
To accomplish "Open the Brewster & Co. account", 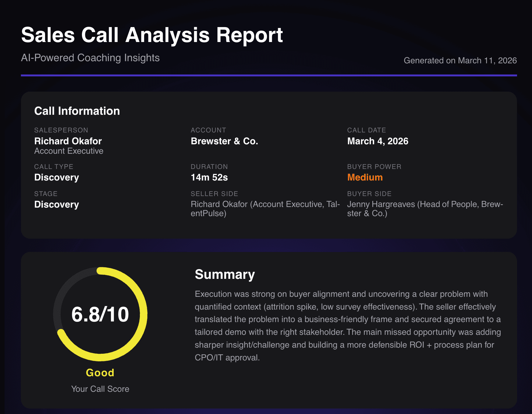I will coord(225,141).
